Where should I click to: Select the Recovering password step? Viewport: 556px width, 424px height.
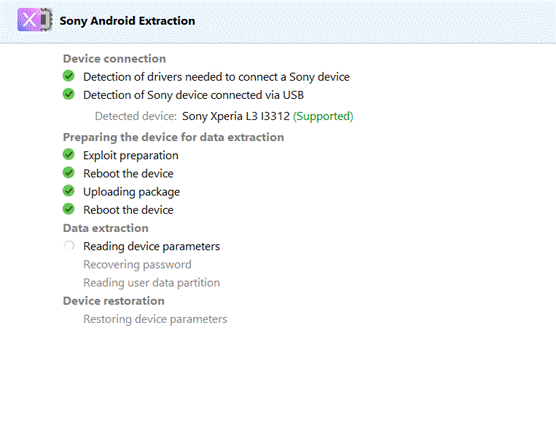(x=137, y=264)
